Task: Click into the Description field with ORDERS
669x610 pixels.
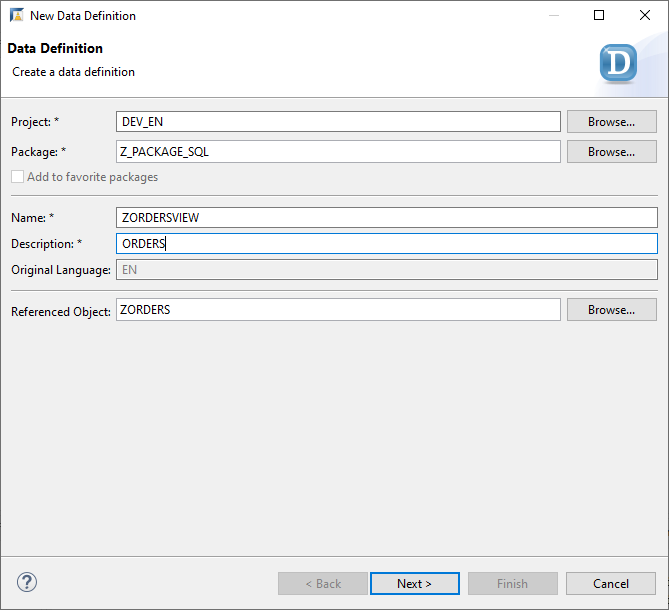Action: tap(387, 244)
